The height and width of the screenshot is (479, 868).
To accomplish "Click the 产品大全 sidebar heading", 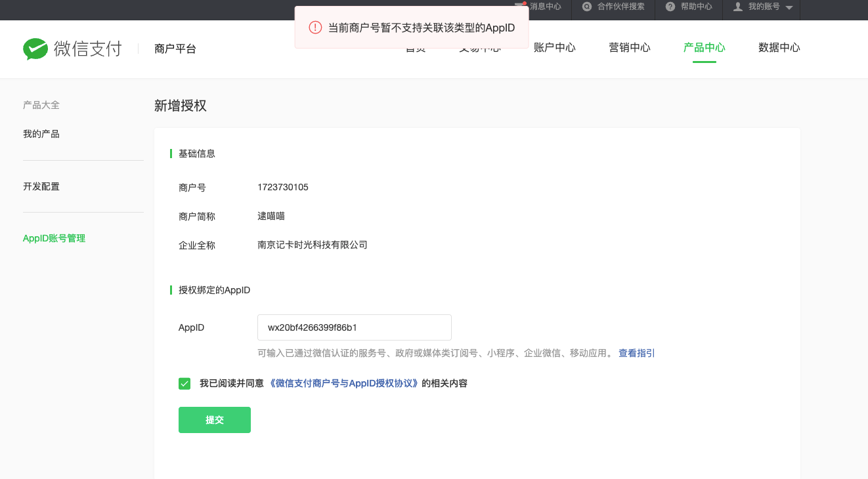I will (41, 105).
